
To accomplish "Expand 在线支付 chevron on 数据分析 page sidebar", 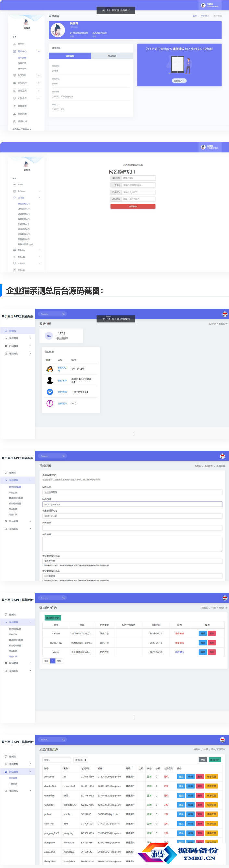I will (30, 354).
